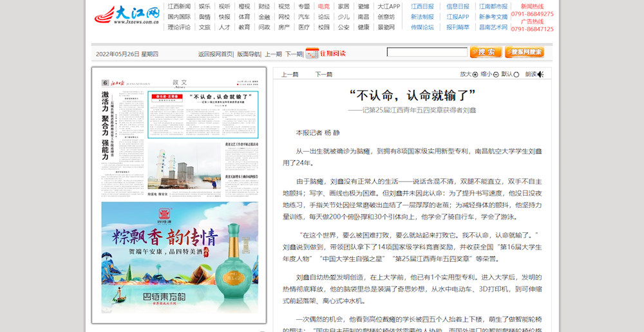Open 下一篇 next article
The height and width of the screenshot is (332, 644).
click(x=324, y=75)
